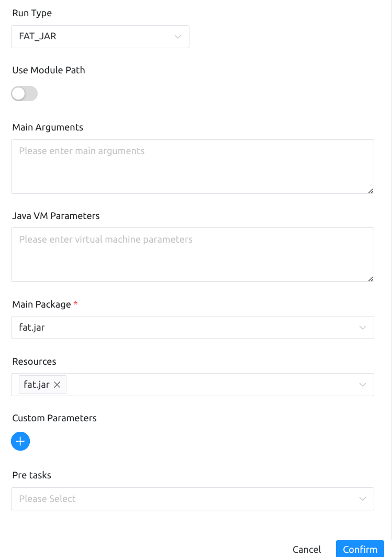Click the Use Module Path label
The image size is (392, 557).
[x=49, y=70]
